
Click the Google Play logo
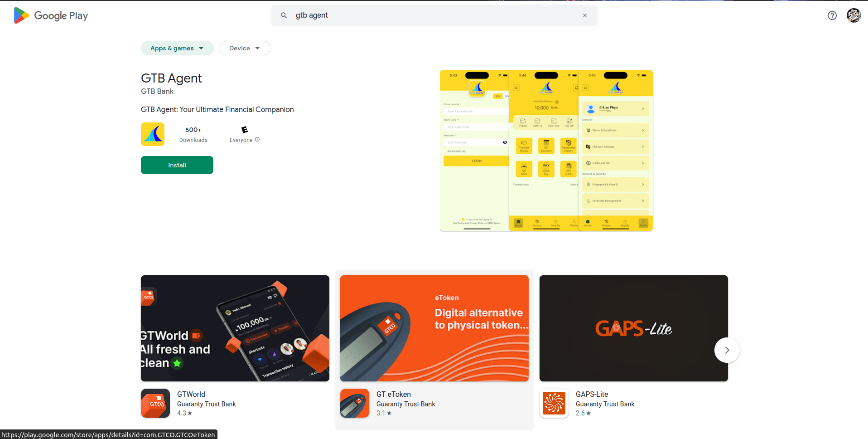(x=51, y=15)
